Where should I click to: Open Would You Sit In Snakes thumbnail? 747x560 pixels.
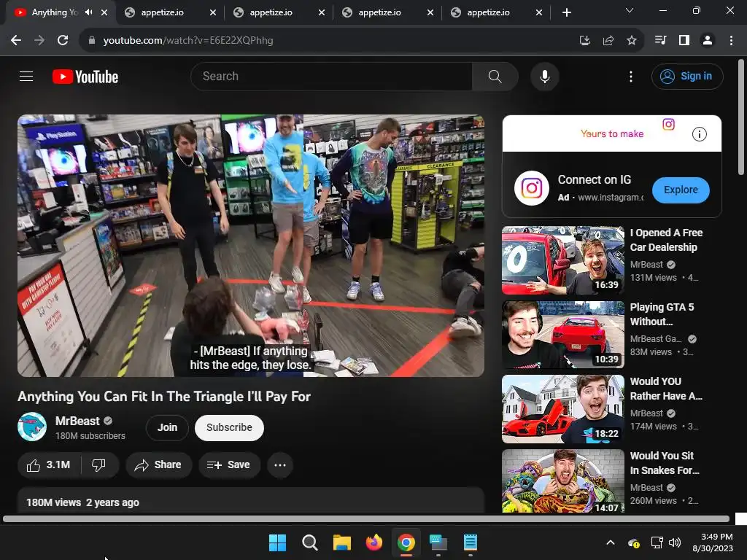click(562, 481)
